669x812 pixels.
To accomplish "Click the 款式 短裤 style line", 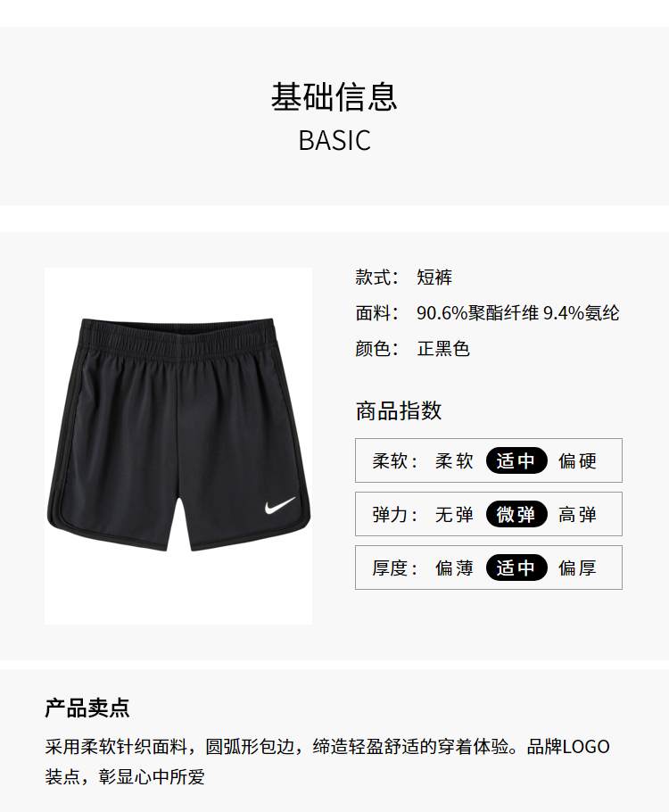I will [404, 277].
